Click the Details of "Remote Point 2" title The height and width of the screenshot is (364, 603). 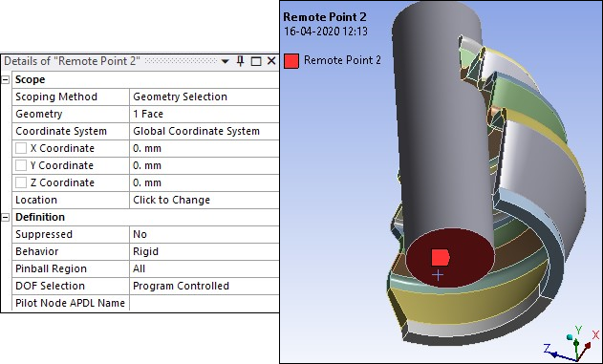point(72,61)
